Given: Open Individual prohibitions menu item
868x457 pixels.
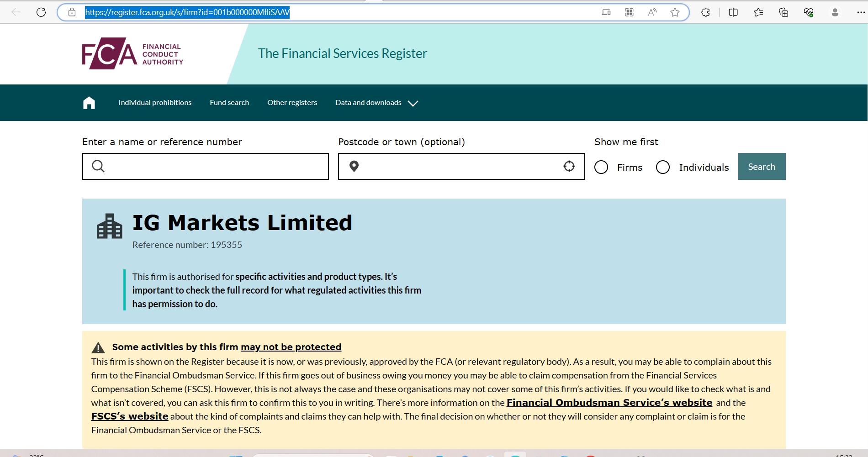Looking at the screenshot, I should click(x=155, y=103).
